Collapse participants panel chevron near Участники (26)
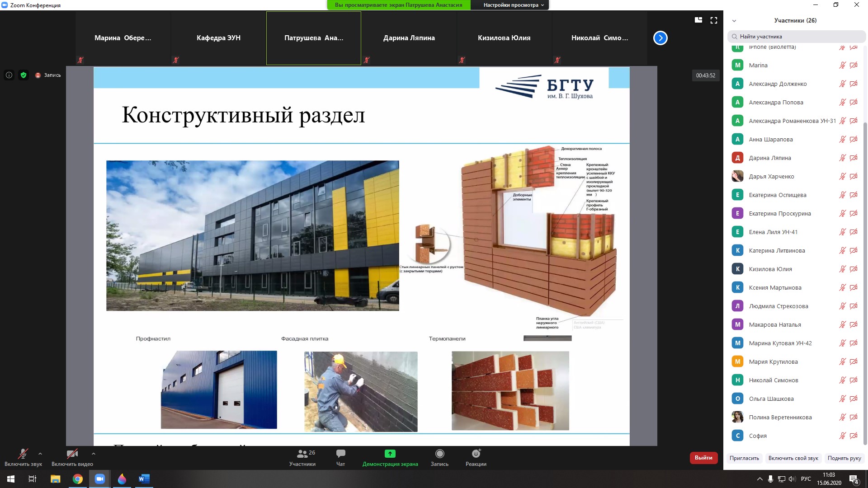The height and width of the screenshot is (488, 868). [x=734, y=21]
